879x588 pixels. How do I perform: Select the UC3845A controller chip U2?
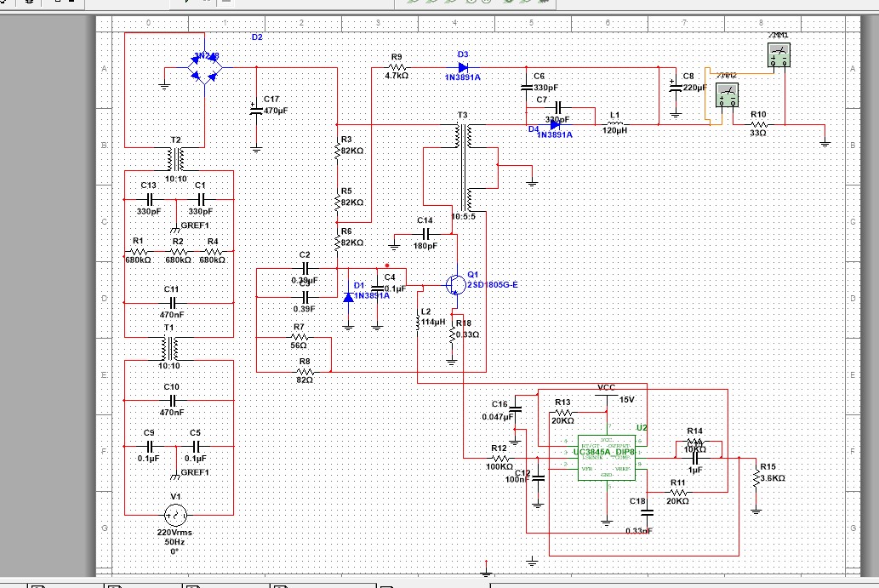click(606, 458)
